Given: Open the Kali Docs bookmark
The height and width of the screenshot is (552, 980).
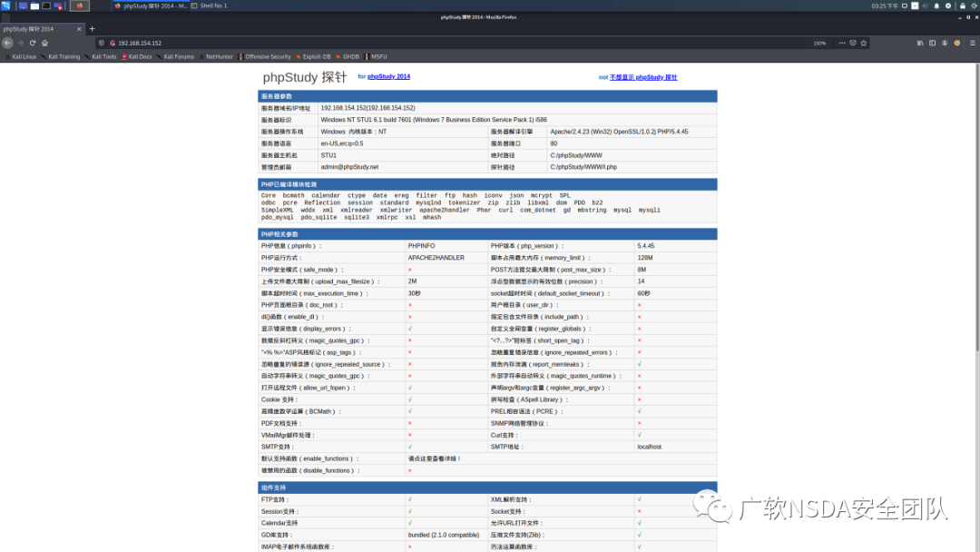Looking at the screenshot, I should click(x=137, y=57).
